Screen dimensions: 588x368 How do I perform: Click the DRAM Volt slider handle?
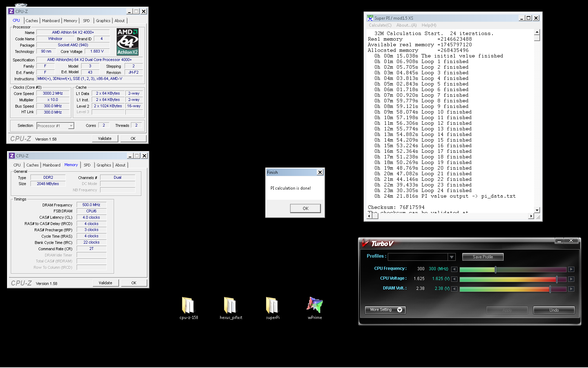550,289
